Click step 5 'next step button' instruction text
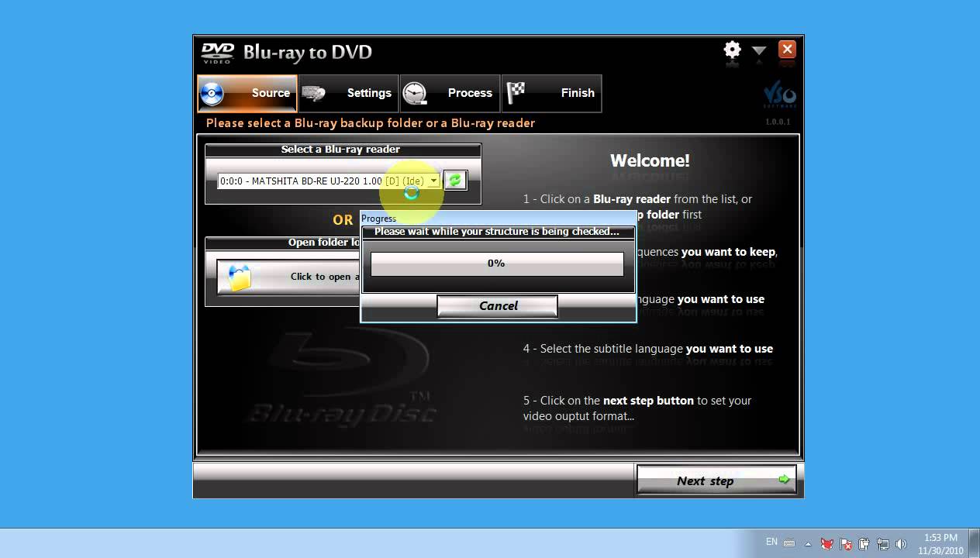This screenshot has width=980, height=558. [637, 408]
